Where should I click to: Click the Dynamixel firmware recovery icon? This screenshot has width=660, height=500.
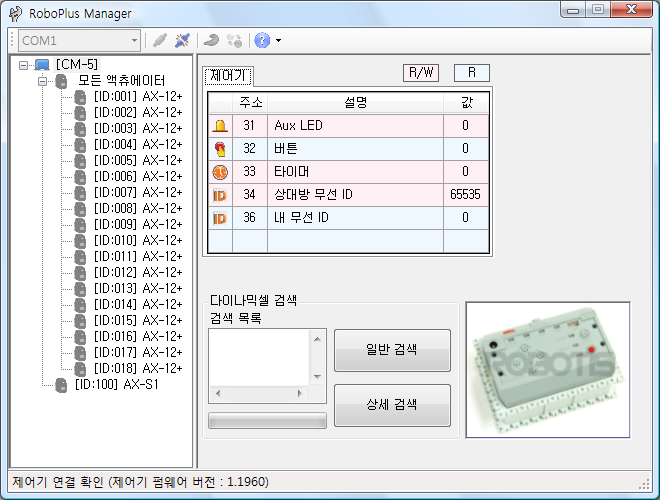(x=235, y=41)
